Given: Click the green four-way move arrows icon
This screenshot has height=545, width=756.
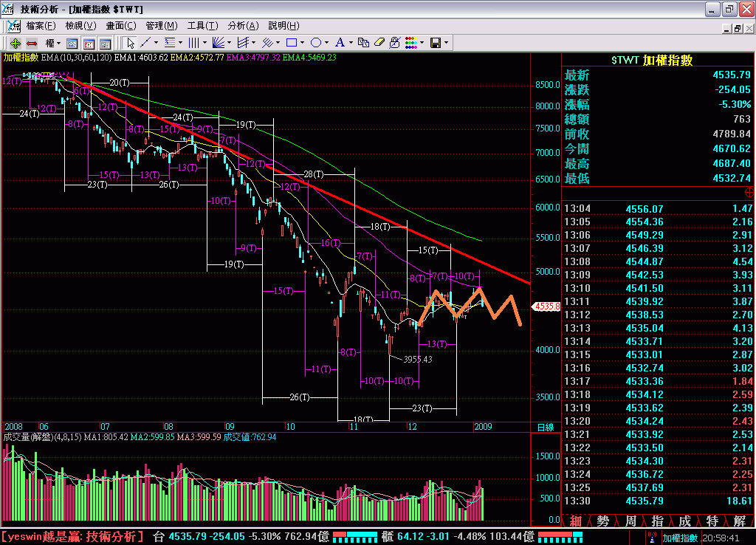Looking at the screenshot, I should tap(15, 43).
